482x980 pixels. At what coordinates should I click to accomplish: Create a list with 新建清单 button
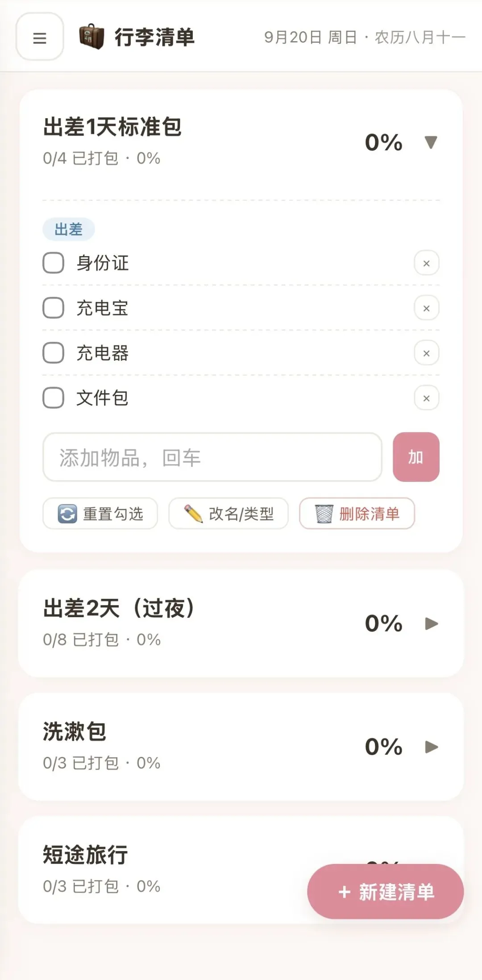[386, 892]
